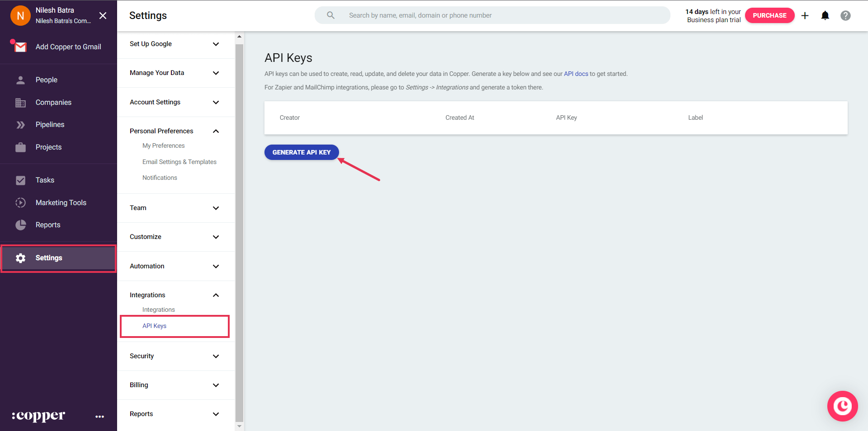The height and width of the screenshot is (431, 868).
Task: Open the API docs link
Action: [576, 74]
